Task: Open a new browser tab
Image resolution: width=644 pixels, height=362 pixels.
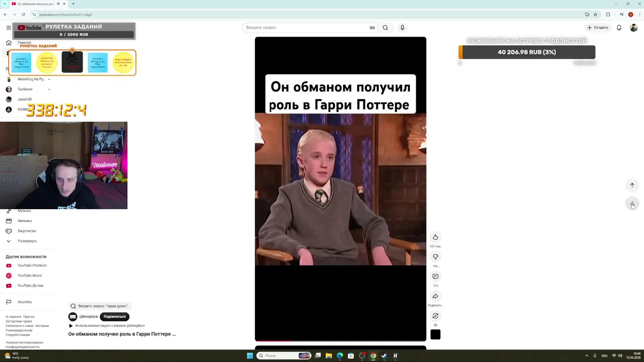Action: click(73, 4)
